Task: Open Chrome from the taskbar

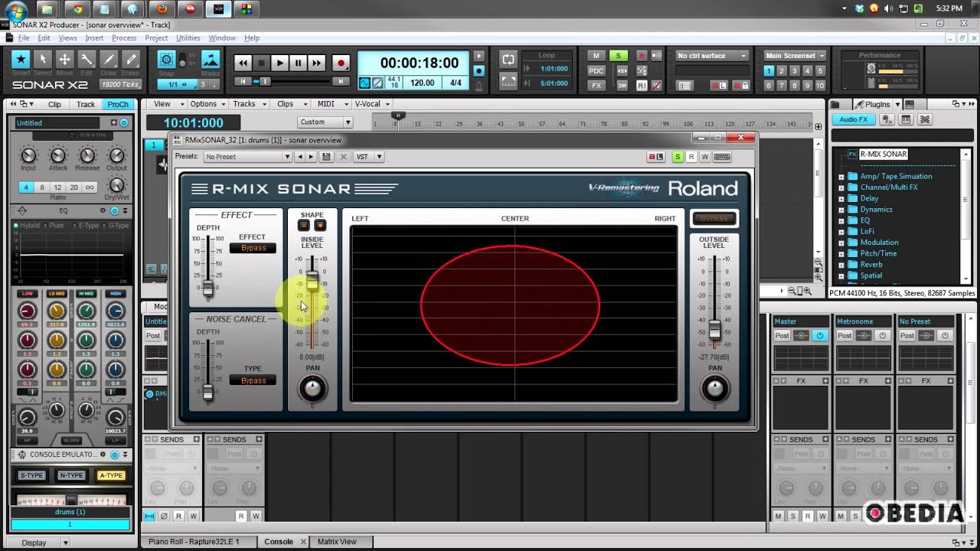Action: [x=76, y=9]
